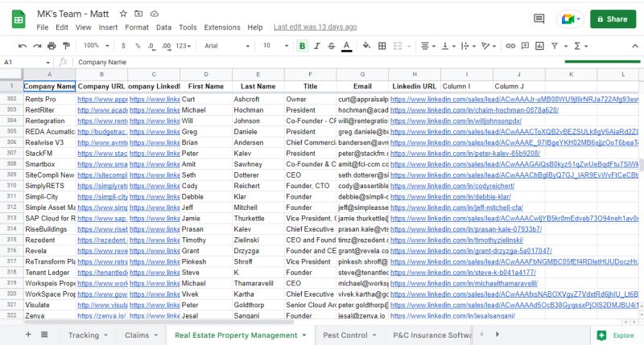Open the Edit menu
Image resolution: width=644 pixels, height=345 pixels.
point(62,27)
